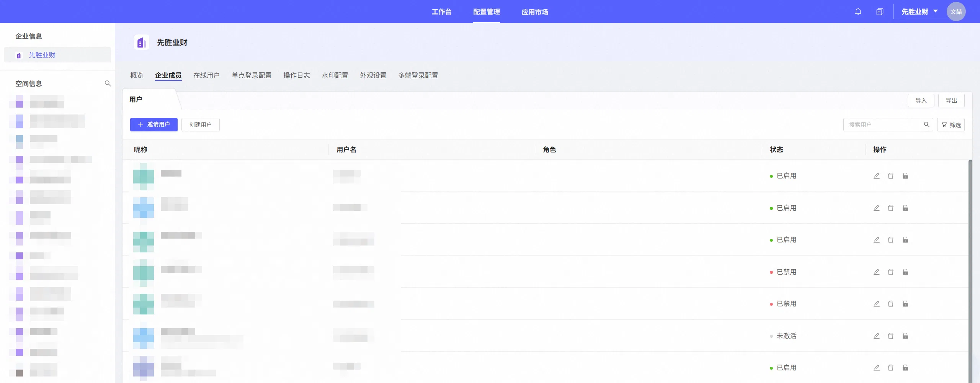
Task: Switch to the 水印配置 tab
Action: (335, 75)
